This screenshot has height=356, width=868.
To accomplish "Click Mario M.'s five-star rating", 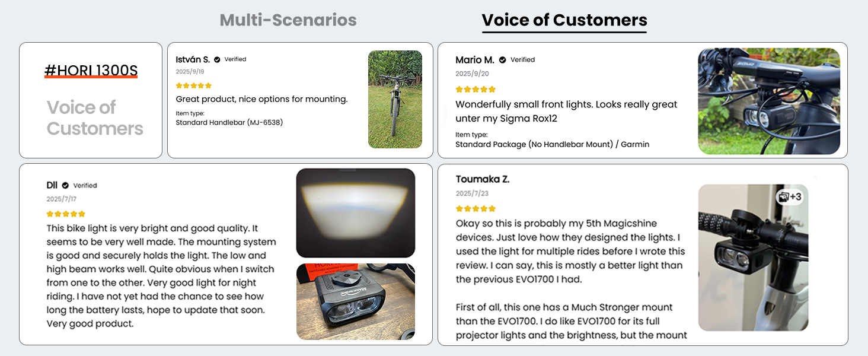I will click(x=476, y=90).
